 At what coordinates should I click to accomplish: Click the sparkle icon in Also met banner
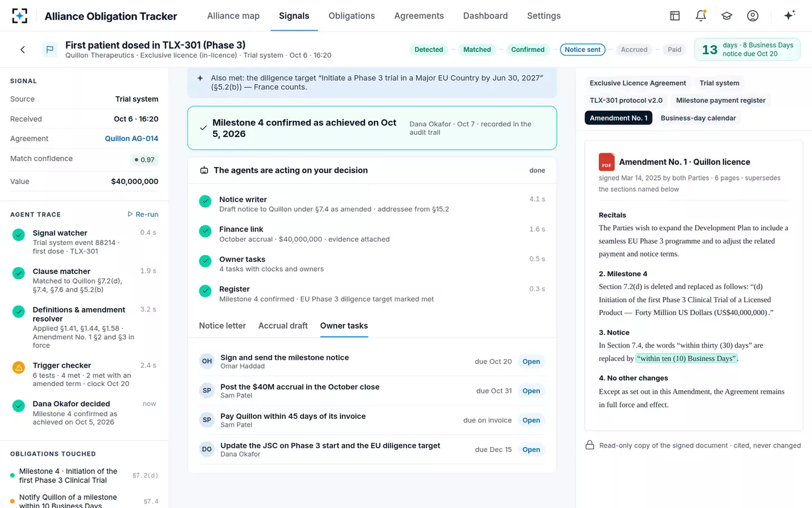click(x=200, y=78)
